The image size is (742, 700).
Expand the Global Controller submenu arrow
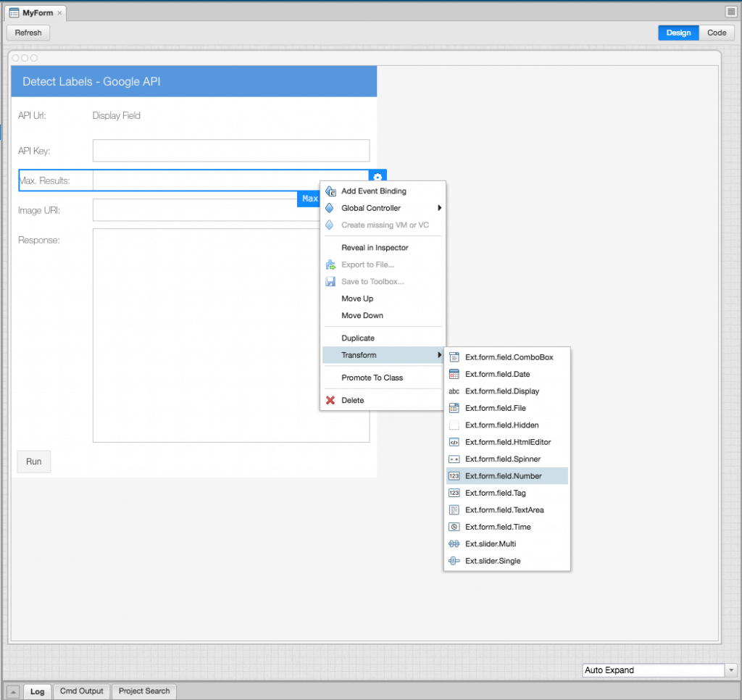point(440,208)
